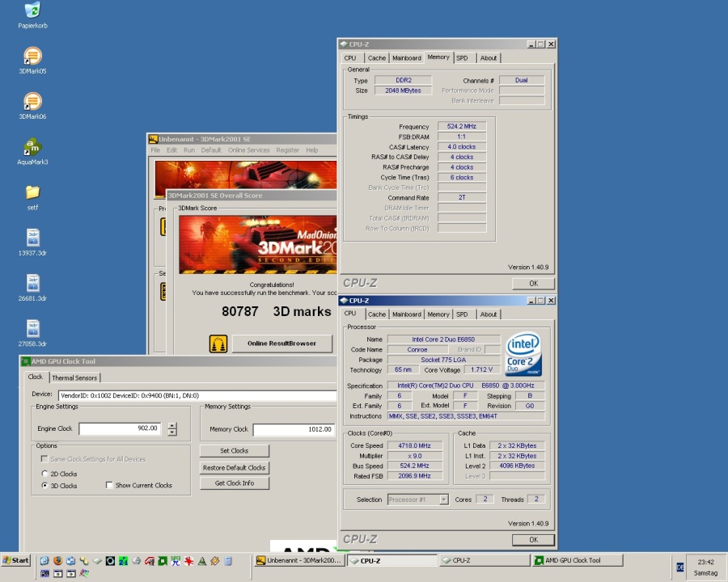Click the CPU-Z chip quick launch icon
This screenshot has width=728, height=582.
point(97,561)
